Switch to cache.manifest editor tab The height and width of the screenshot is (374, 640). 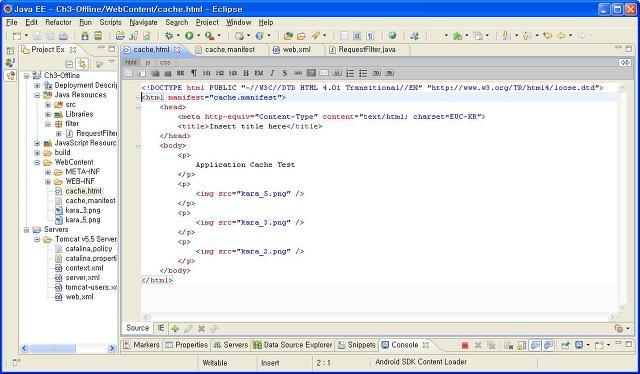229,49
